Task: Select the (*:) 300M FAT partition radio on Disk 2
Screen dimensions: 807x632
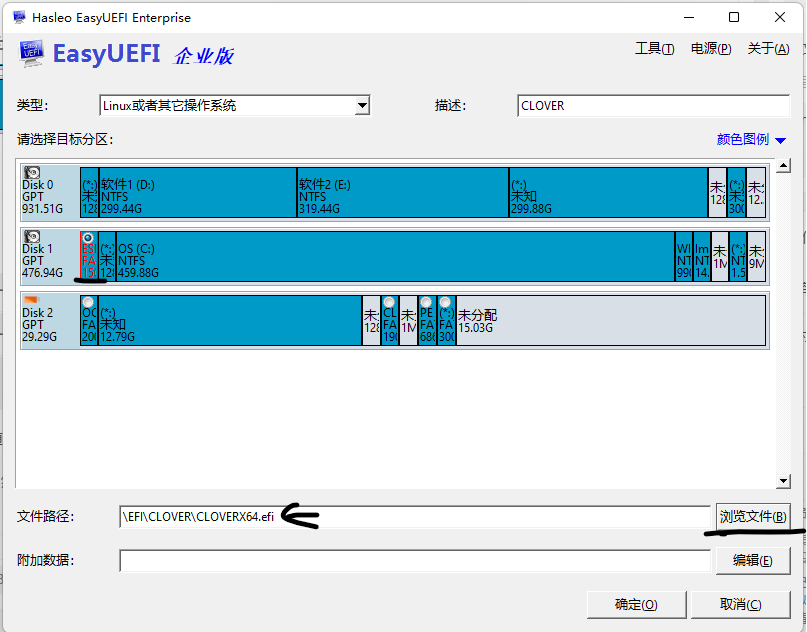Action: pyautogui.click(x=445, y=302)
